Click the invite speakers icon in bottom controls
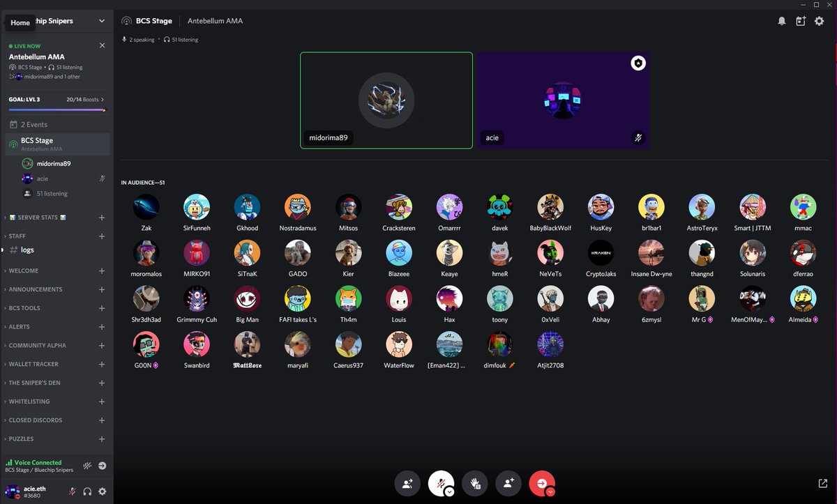The width and height of the screenshot is (837, 504). click(407, 483)
